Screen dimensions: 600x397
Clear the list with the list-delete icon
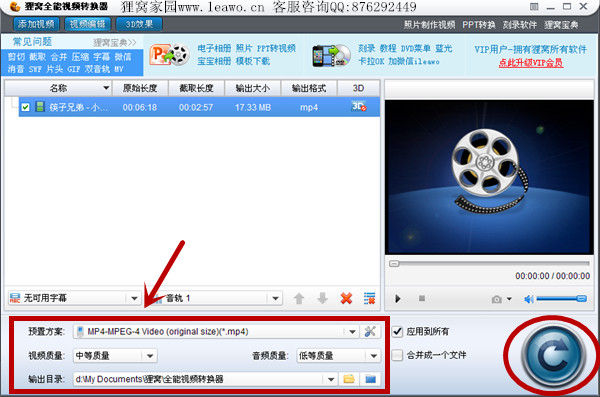[369, 298]
